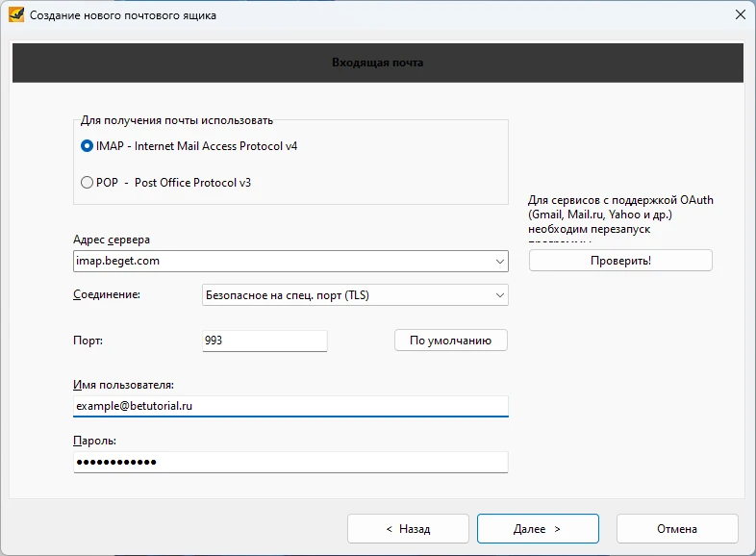Focus the password input field

point(290,463)
